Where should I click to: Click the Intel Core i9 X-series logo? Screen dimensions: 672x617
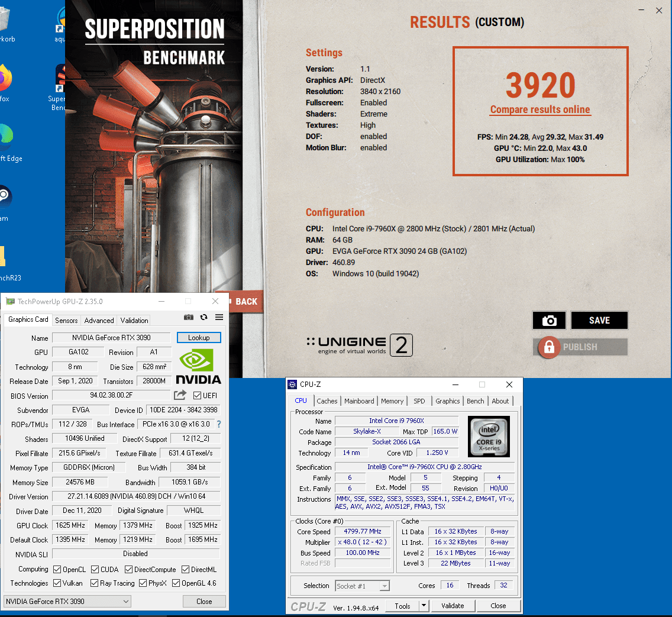coord(489,436)
